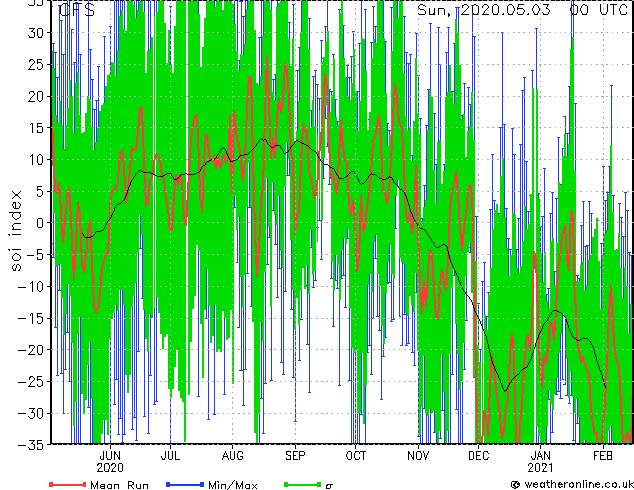This screenshot has width=634, height=490.
Task: Click the NOV month axis label
Action: [418, 456]
